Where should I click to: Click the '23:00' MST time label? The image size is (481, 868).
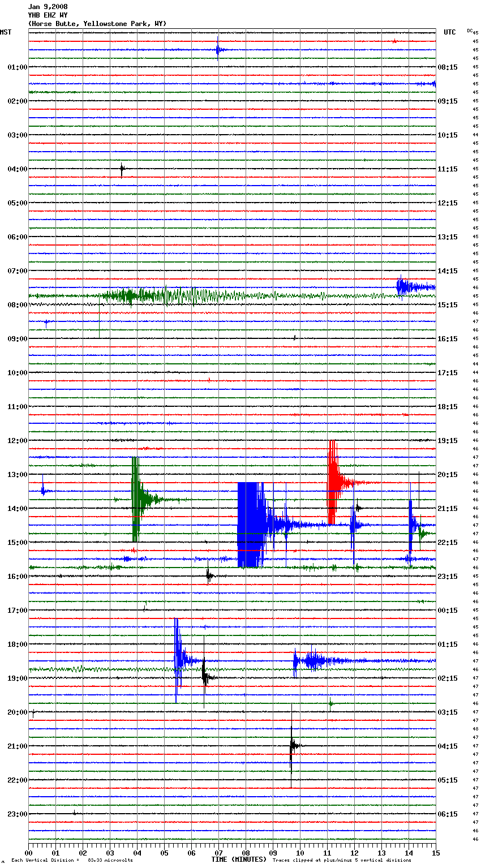pos(18,814)
